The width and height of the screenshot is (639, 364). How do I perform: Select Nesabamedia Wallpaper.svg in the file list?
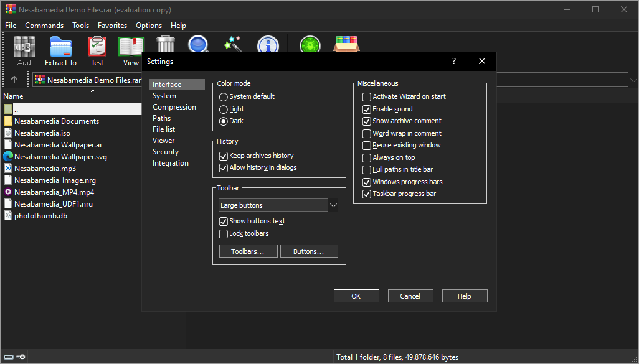point(60,157)
